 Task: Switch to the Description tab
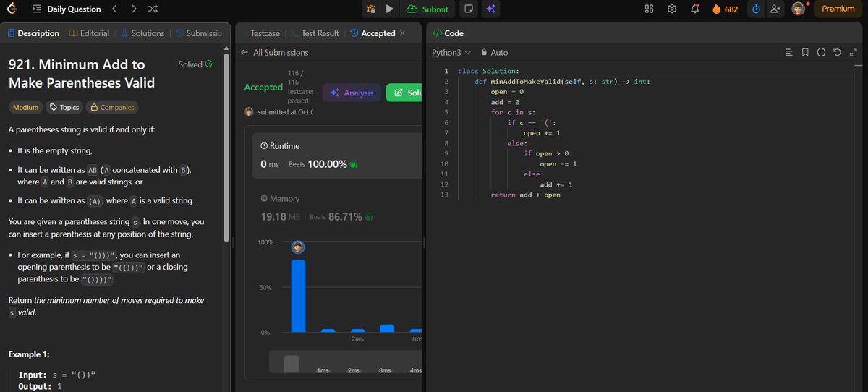[33, 33]
